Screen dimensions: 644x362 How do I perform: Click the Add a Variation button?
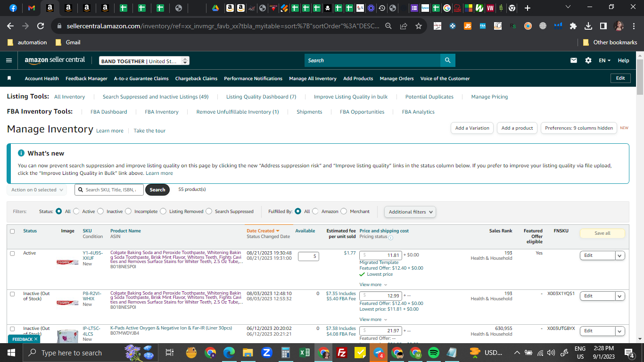click(472, 128)
